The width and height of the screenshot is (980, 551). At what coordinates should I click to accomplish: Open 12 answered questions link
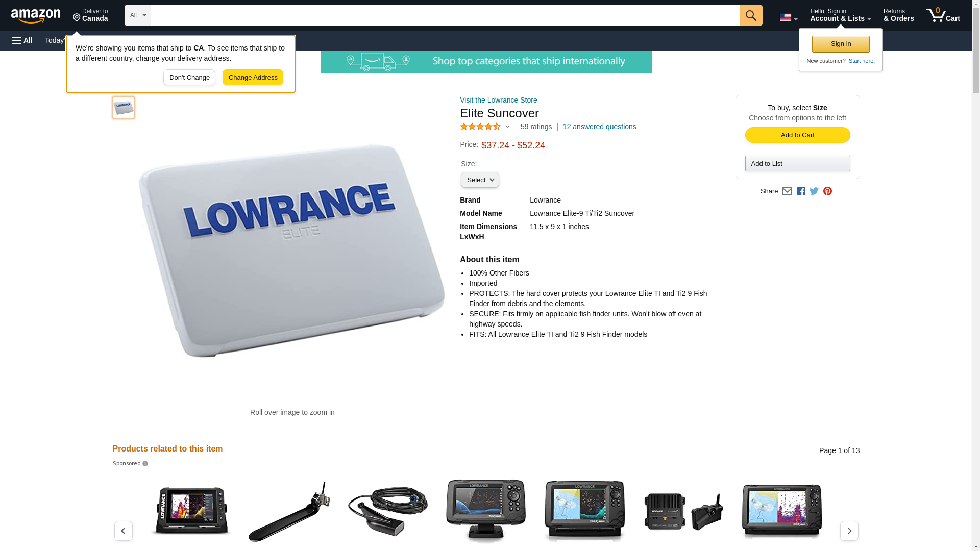pyautogui.click(x=600, y=127)
